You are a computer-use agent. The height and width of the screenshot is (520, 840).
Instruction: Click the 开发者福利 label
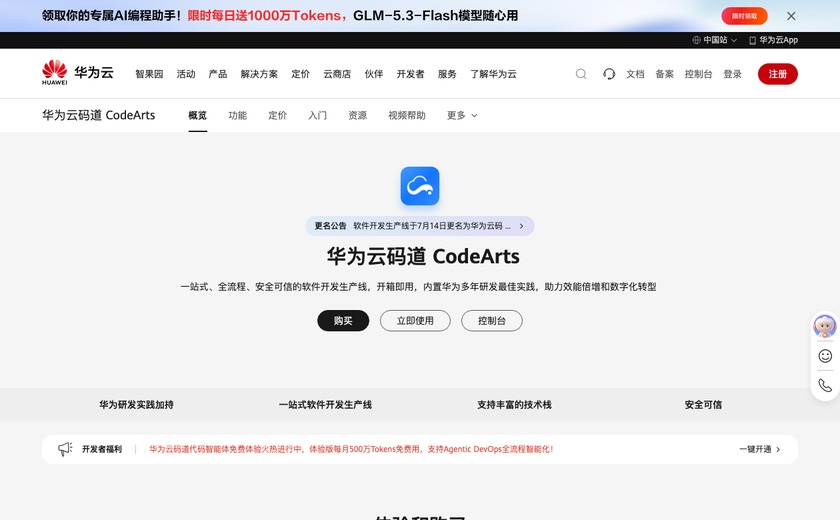coord(102,449)
